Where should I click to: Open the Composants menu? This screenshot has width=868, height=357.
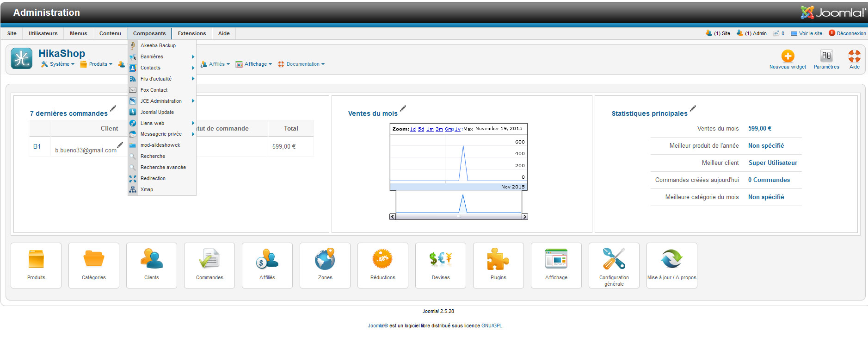[x=149, y=33]
